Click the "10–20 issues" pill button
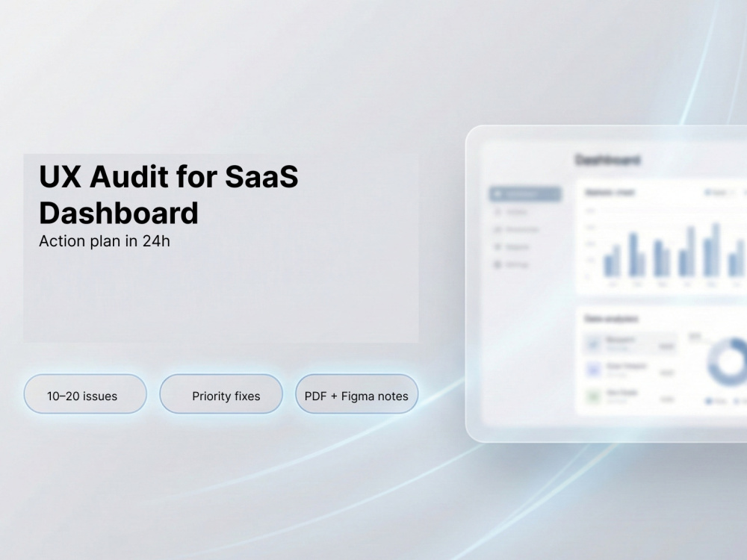The image size is (747, 560). coord(85,393)
